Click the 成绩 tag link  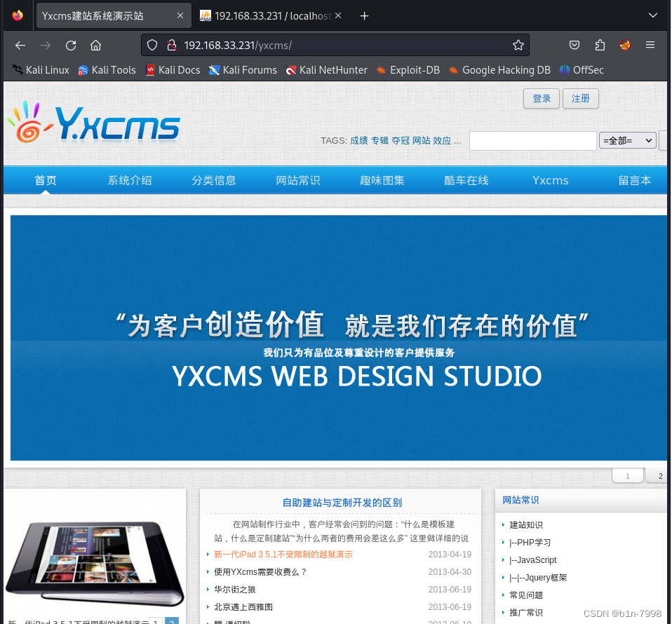[358, 140]
